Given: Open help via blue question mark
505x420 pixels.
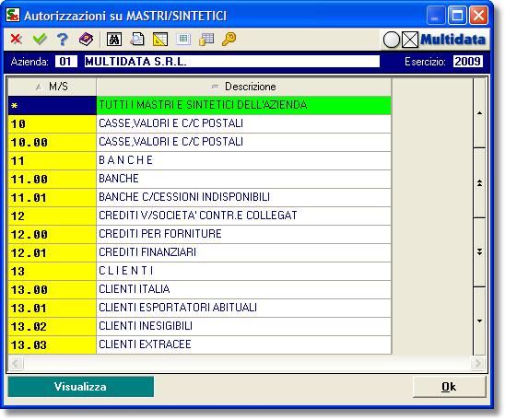Looking at the screenshot, I should click(63, 40).
